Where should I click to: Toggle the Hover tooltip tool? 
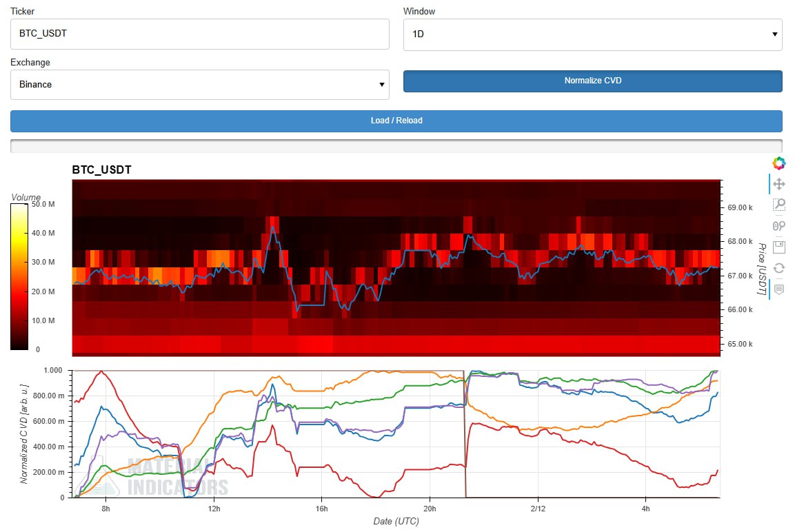point(778,289)
